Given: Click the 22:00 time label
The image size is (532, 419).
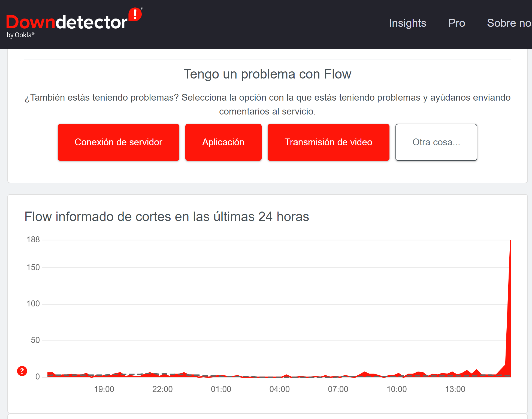Looking at the screenshot, I should (x=162, y=389).
